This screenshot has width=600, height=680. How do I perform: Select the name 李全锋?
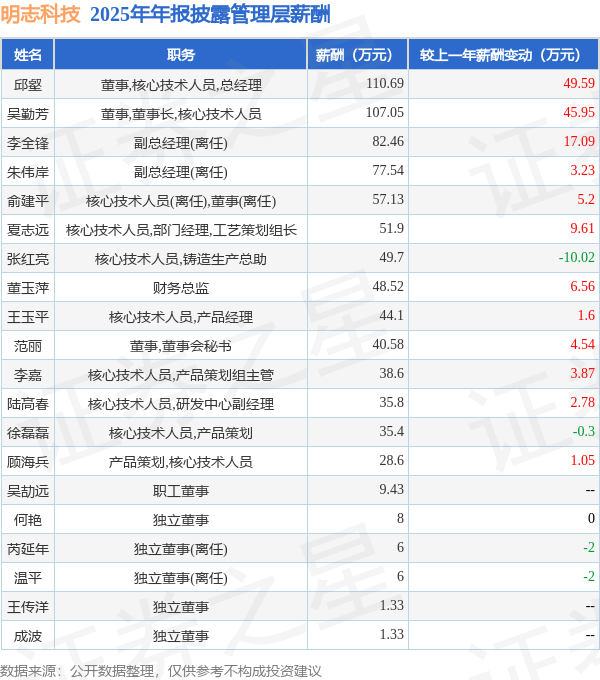point(28,143)
